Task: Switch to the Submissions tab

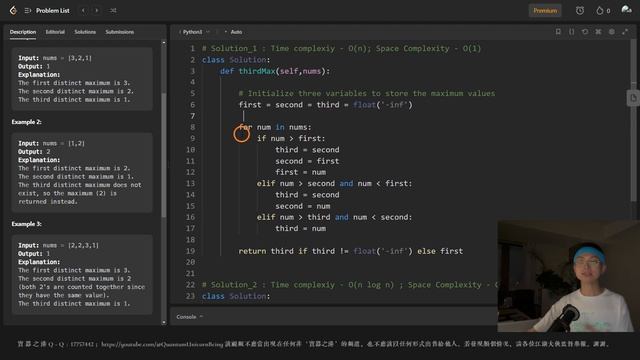Action: coord(120,32)
